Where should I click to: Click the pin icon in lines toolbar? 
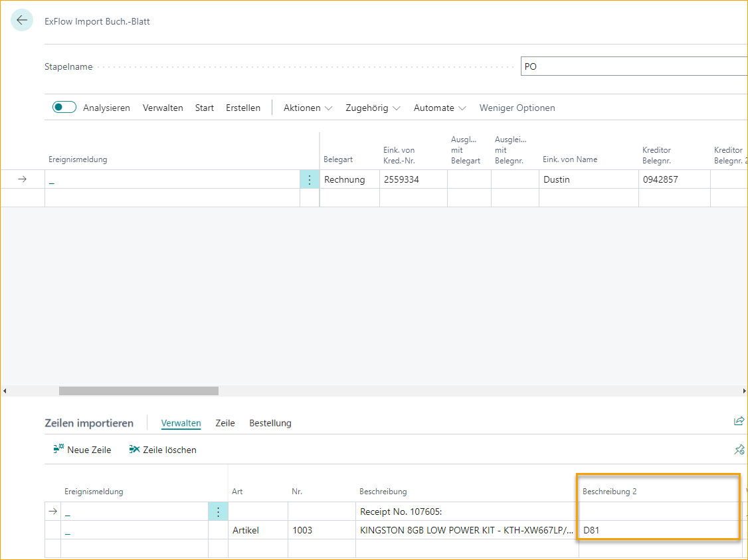pyautogui.click(x=739, y=450)
